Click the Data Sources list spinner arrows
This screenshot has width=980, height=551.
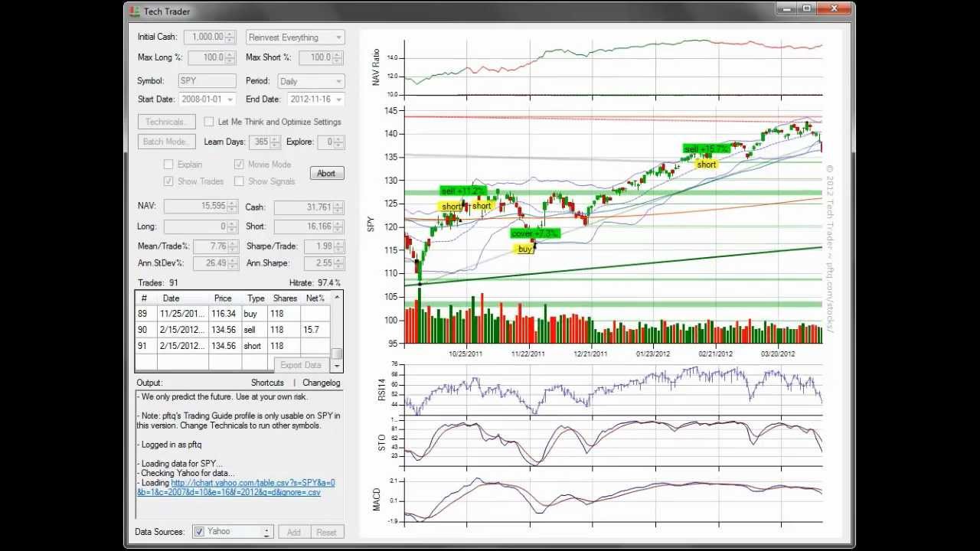(x=267, y=532)
